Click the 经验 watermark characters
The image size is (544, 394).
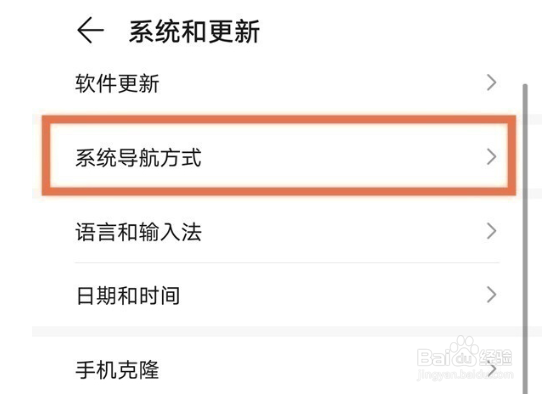coord(495,357)
